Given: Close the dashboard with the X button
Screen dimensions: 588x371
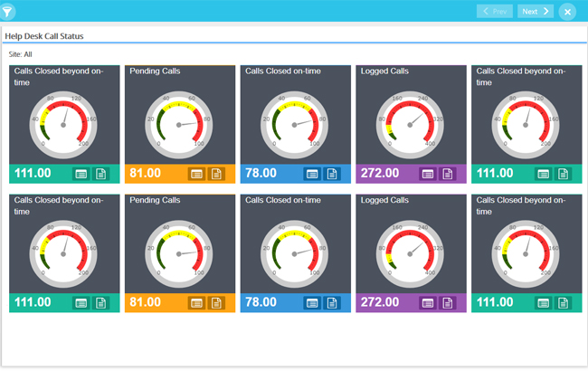Looking at the screenshot, I should (x=567, y=12).
